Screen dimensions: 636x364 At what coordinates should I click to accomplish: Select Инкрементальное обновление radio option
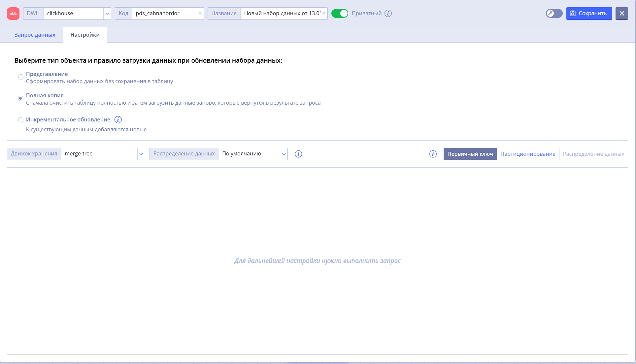[21, 120]
